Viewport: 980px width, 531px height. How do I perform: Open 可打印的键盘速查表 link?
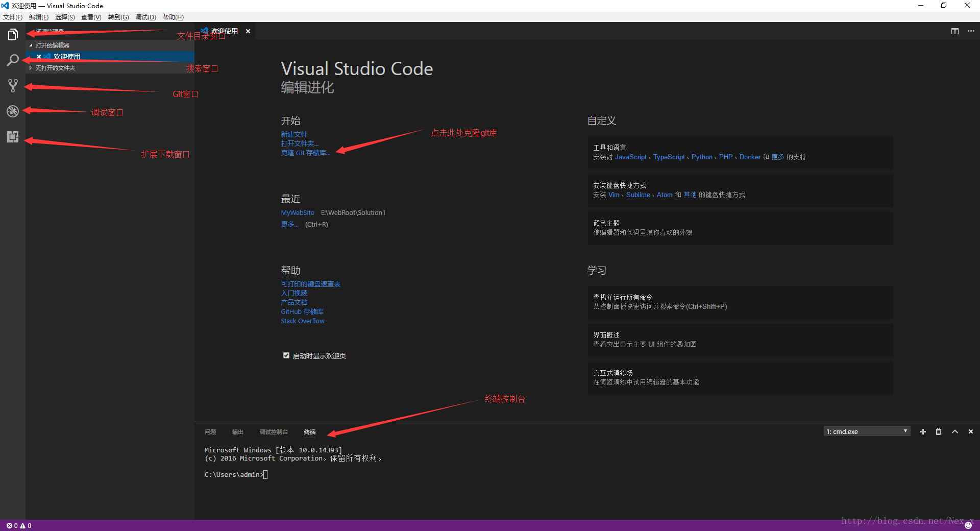coord(311,284)
